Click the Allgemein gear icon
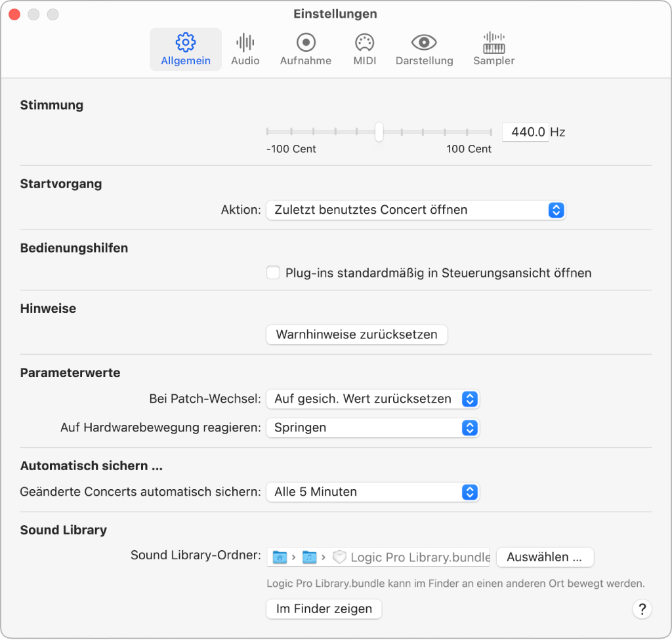This screenshot has width=672, height=640. click(x=186, y=43)
